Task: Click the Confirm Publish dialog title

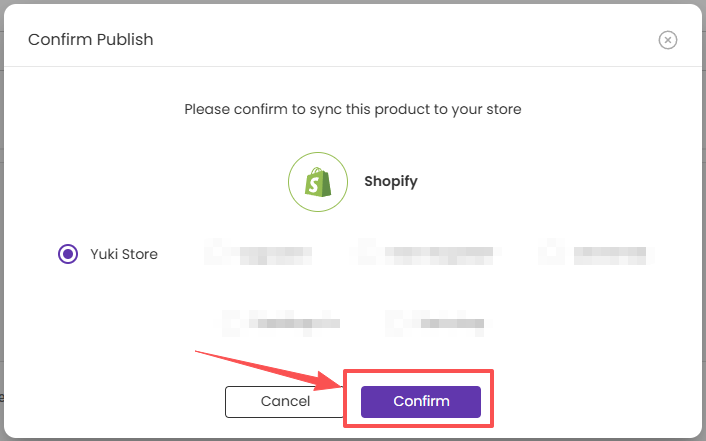Action: [91, 40]
